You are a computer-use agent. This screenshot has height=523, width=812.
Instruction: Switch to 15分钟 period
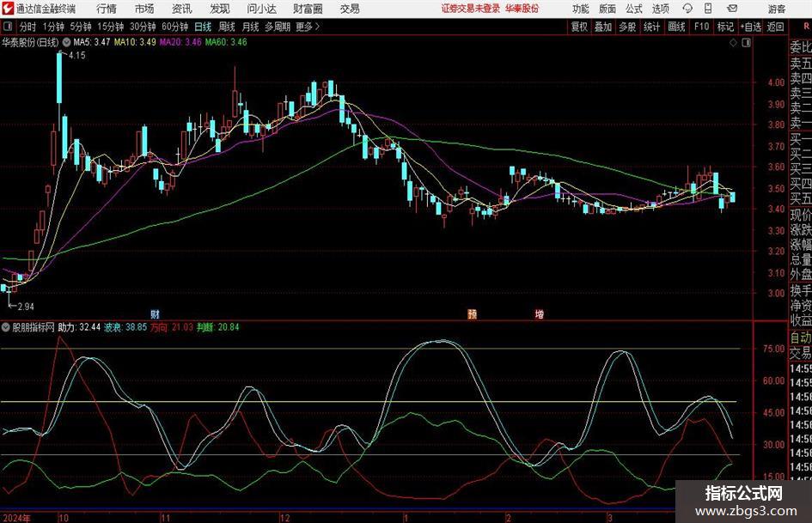pyautogui.click(x=110, y=27)
